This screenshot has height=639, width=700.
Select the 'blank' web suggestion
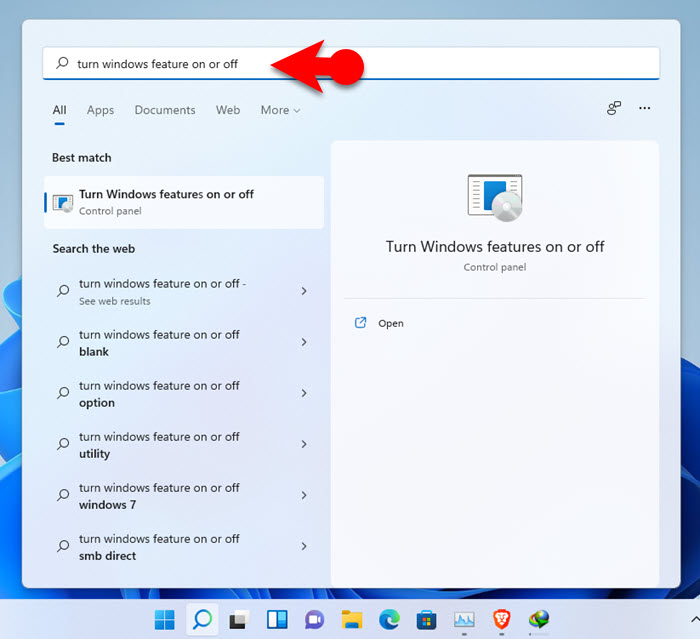[184, 342]
